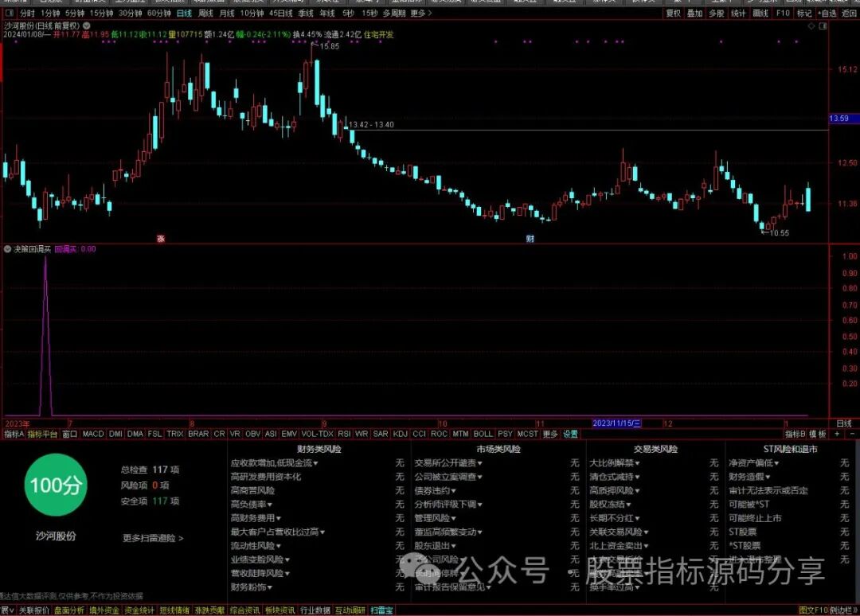Click the F10 button in toolbar
Screen dimensions: 860x616
784,14
